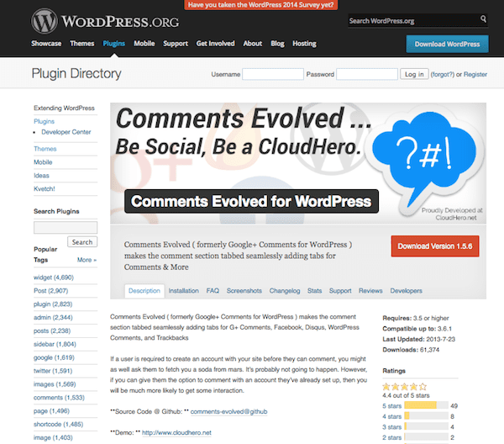The width and height of the screenshot is (504, 444).
Task: Open the sidebar Mobile link
Action: (x=43, y=162)
